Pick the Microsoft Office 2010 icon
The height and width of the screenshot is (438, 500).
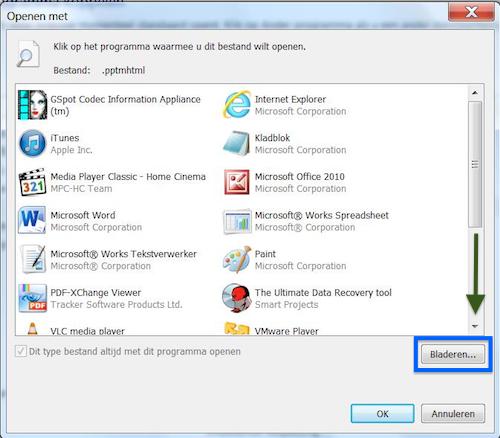point(237,182)
